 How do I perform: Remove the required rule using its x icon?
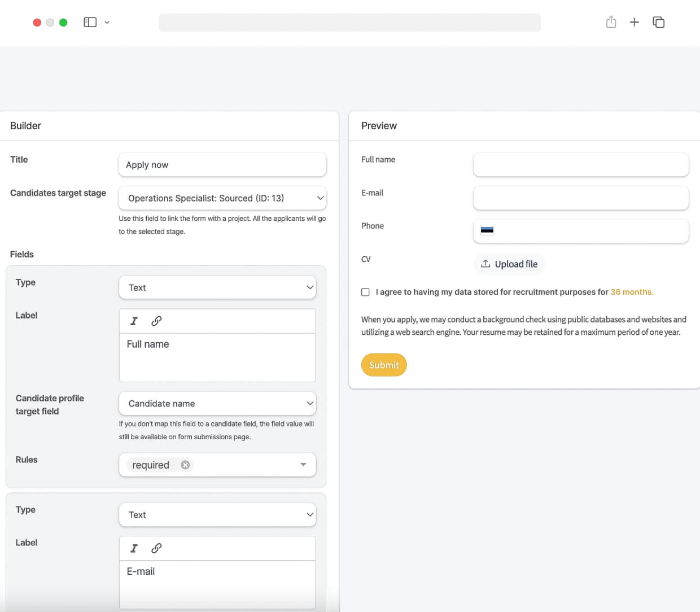click(185, 465)
